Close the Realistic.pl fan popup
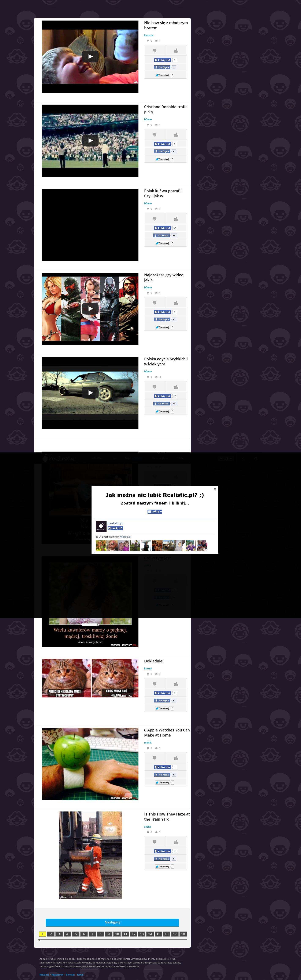The image size is (301, 980). (215, 489)
